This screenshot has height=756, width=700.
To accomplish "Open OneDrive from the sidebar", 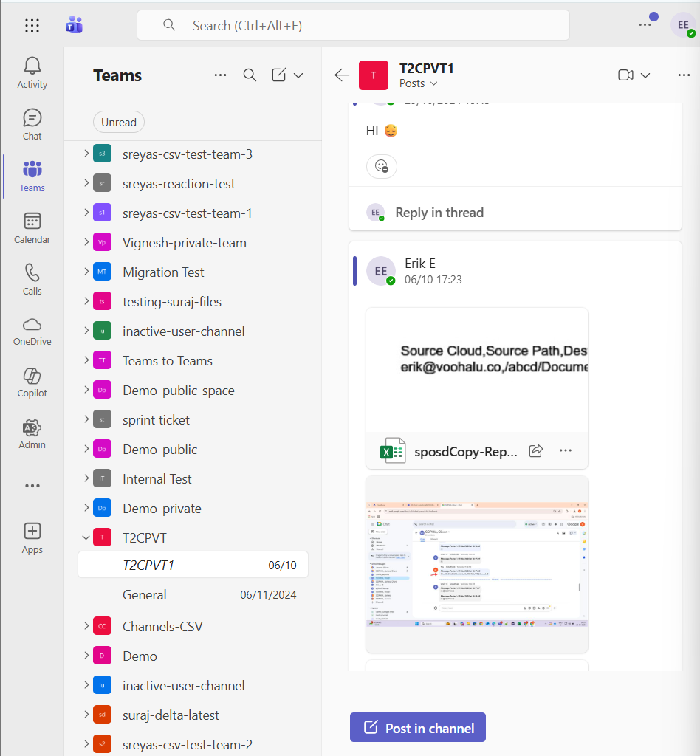I will click(32, 331).
